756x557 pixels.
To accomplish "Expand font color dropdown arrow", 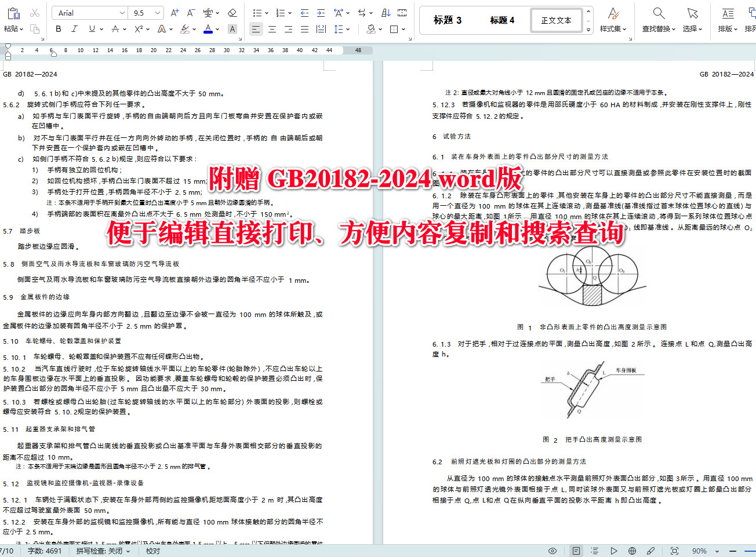I will point(217,29).
